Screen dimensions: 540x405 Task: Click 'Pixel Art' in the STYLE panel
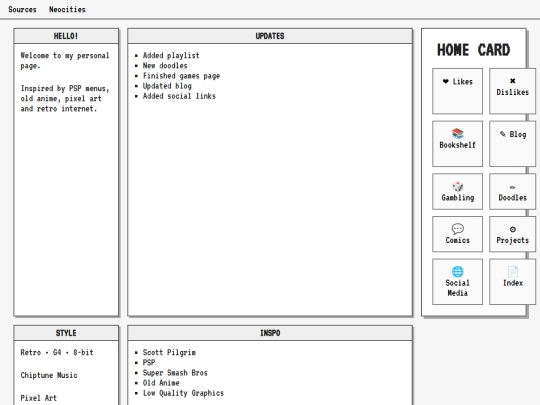pos(39,398)
